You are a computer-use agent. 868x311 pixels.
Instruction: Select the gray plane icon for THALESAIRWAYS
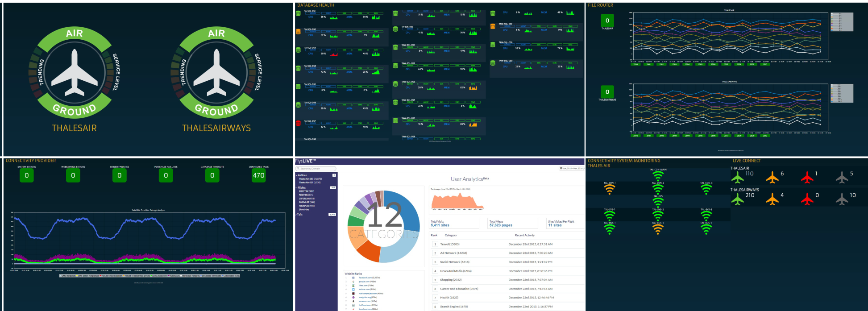coord(842,199)
